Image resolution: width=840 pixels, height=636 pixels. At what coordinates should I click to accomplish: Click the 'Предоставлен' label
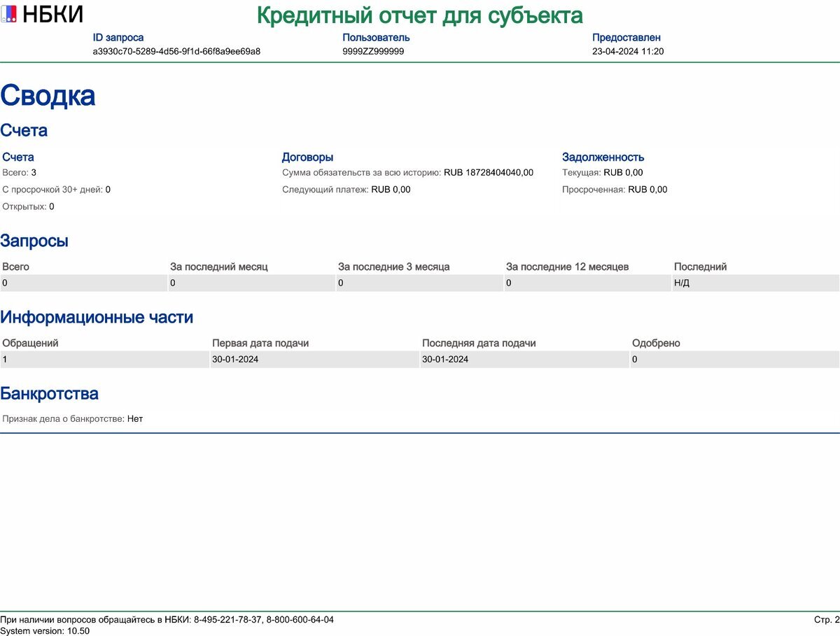click(x=626, y=37)
